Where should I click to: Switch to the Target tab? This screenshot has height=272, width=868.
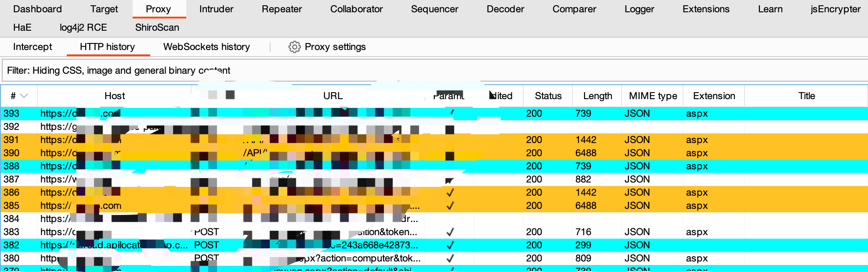click(104, 9)
